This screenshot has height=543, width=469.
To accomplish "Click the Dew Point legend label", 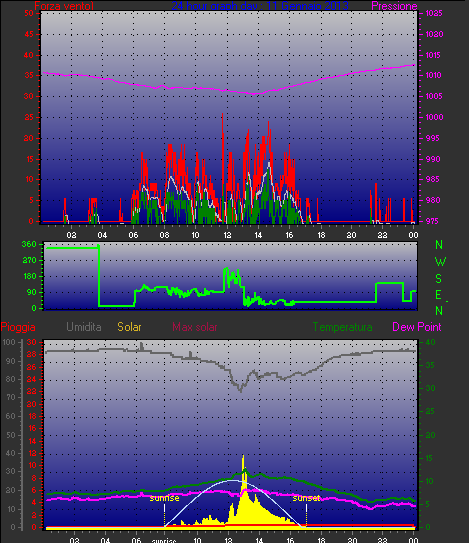I will click(417, 327).
